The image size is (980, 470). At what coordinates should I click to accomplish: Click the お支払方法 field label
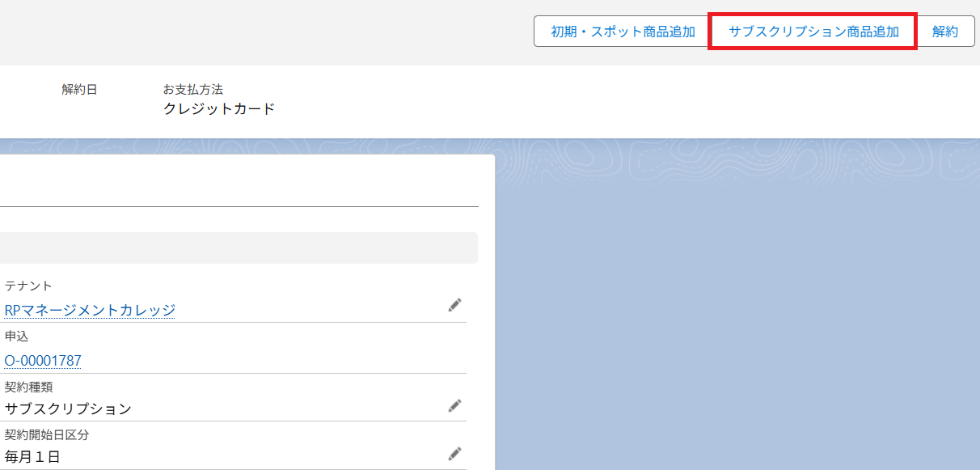[x=192, y=89]
